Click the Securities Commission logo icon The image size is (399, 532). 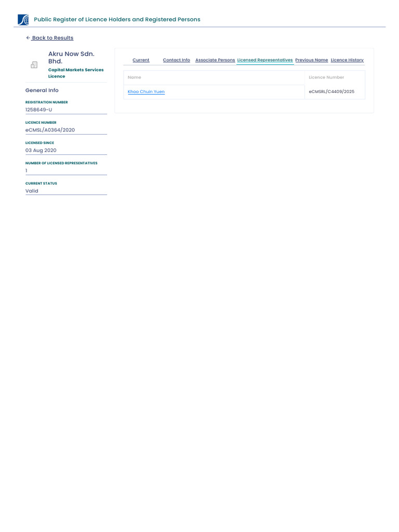[23, 20]
